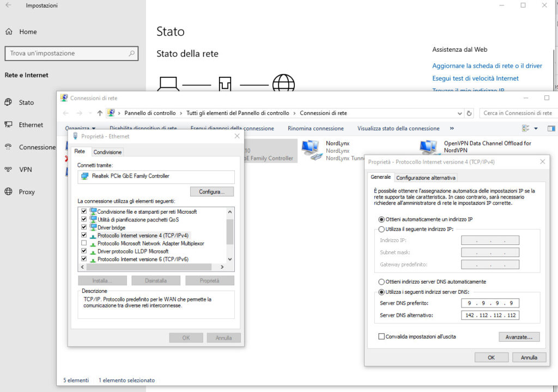The image size is (558, 392).
Task: Click the up-arrow navigation icon in Explorer
Action: coord(100,113)
